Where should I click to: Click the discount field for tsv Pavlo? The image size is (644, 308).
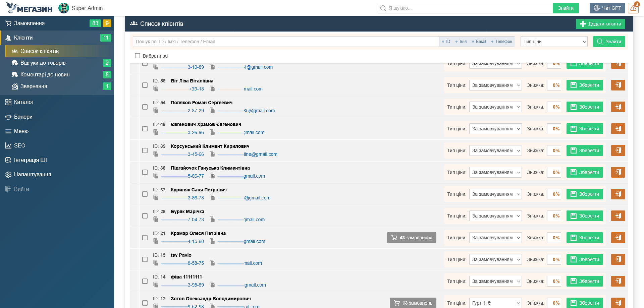pos(554,259)
